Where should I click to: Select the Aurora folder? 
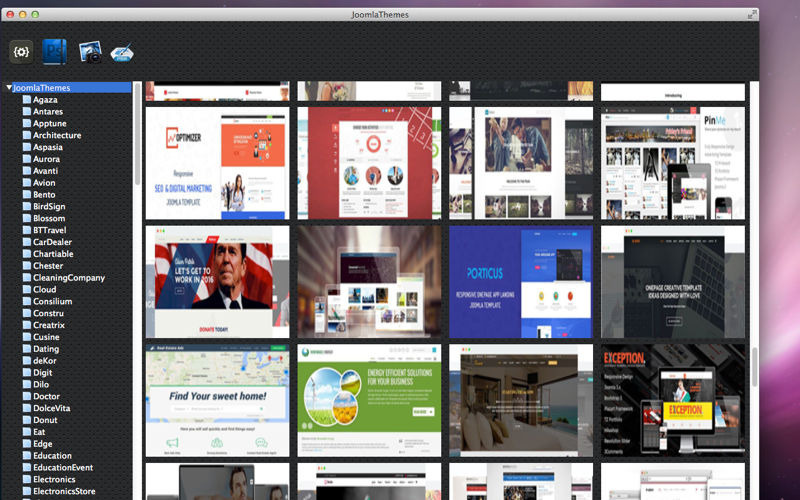(46, 159)
